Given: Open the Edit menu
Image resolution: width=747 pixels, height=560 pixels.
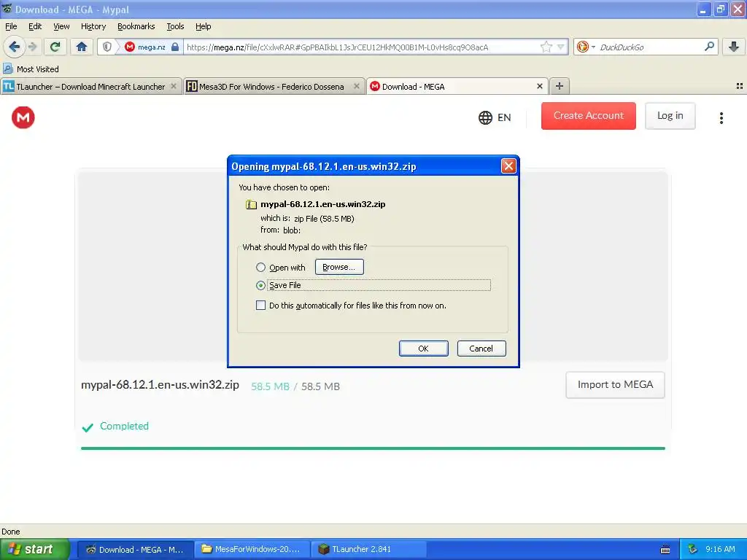Looking at the screenshot, I should (35, 26).
